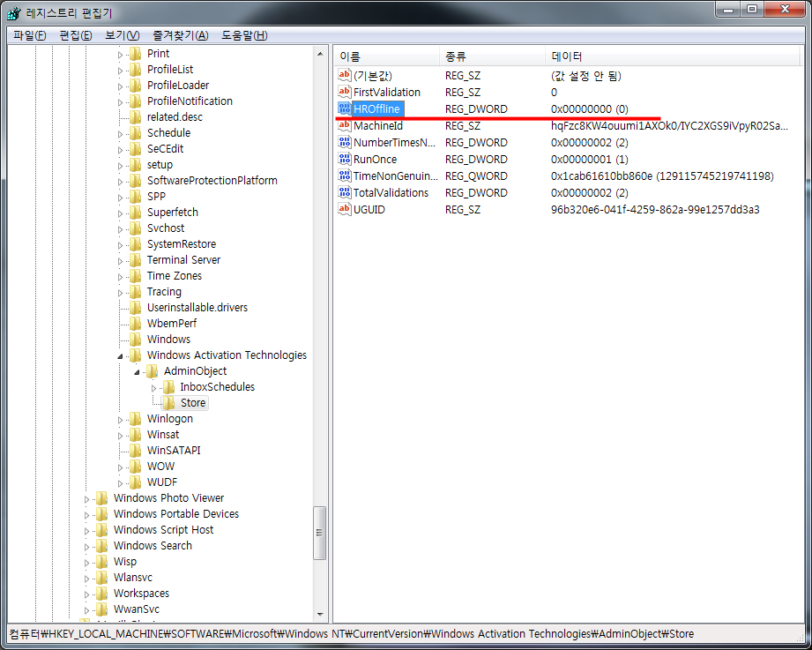
Task: Click the Svchost folder icon
Action: coord(135,228)
